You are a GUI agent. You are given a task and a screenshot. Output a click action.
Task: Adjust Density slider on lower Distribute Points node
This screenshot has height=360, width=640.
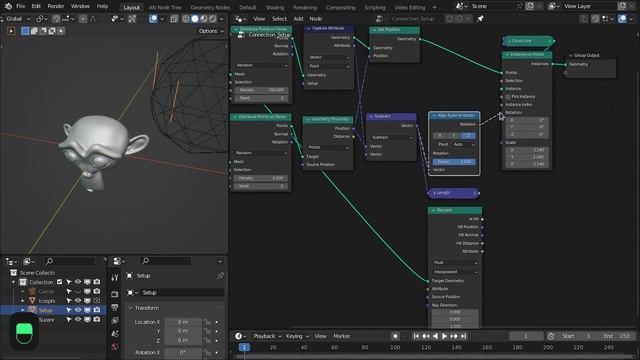pyautogui.click(x=261, y=178)
